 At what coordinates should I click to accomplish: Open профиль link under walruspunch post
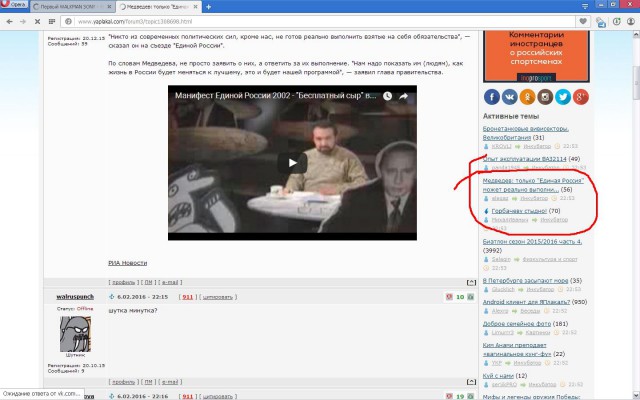tap(124, 382)
